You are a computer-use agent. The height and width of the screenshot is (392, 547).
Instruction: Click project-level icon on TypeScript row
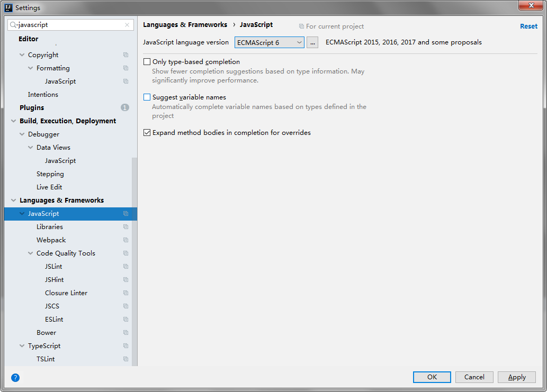(x=125, y=346)
